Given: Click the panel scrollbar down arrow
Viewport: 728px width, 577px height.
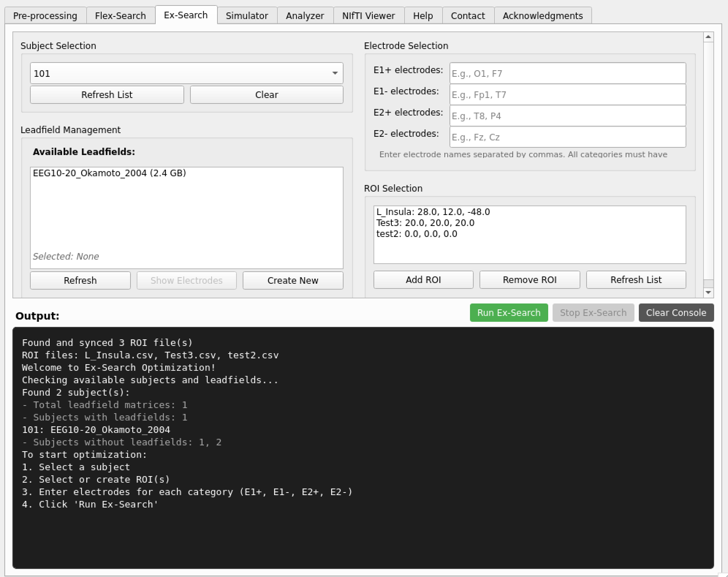Looking at the screenshot, I should [708, 293].
